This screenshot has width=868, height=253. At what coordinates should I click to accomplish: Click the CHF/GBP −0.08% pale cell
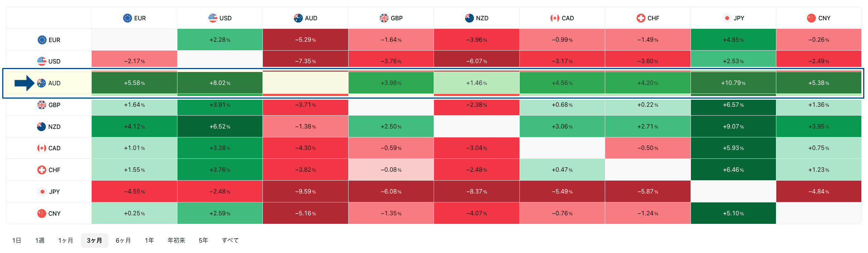point(391,170)
